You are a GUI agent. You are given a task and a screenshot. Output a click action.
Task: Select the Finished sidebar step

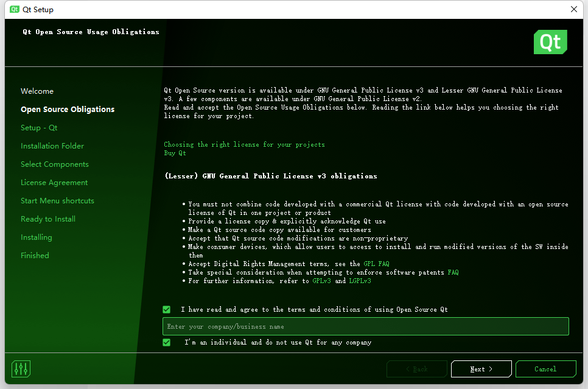coord(35,256)
